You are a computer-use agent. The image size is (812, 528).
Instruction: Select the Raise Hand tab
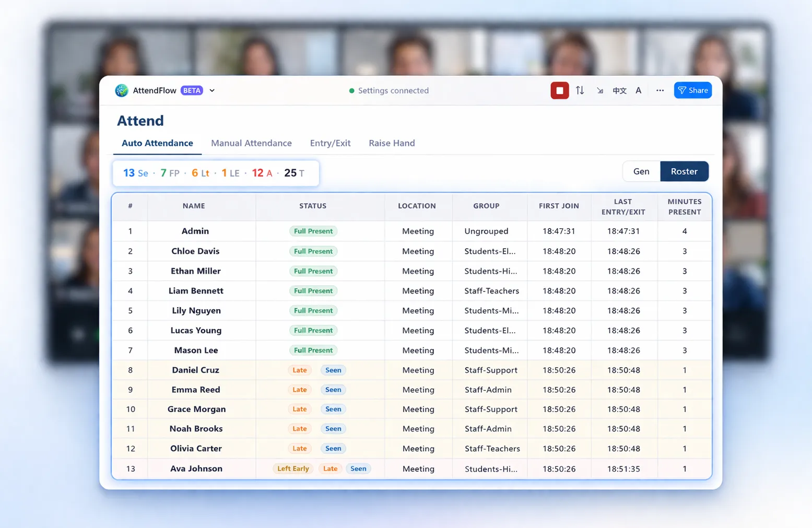coord(391,143)
